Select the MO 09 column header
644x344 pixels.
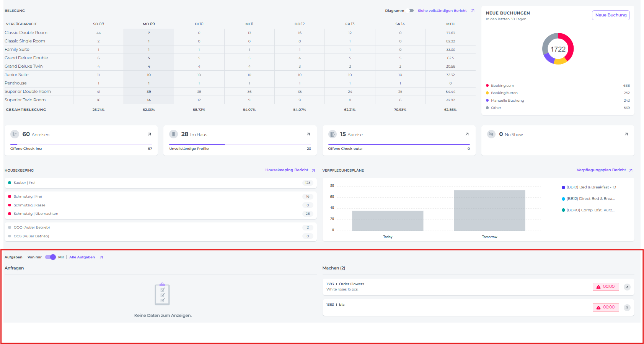[149, 24]
